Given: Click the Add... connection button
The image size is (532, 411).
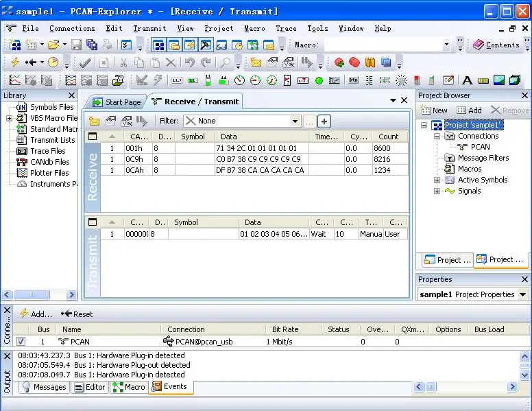Looking at the screenshot, I should click(x=36, y=314).
